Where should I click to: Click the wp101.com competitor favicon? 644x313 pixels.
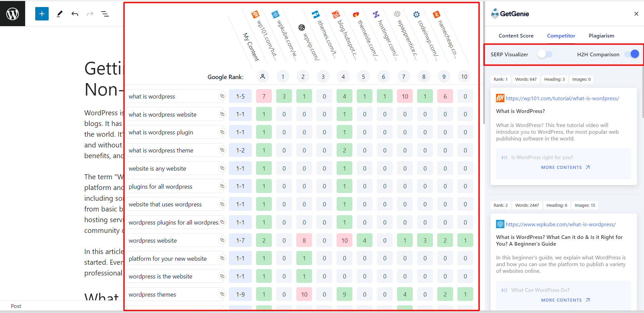click(255, 14)
